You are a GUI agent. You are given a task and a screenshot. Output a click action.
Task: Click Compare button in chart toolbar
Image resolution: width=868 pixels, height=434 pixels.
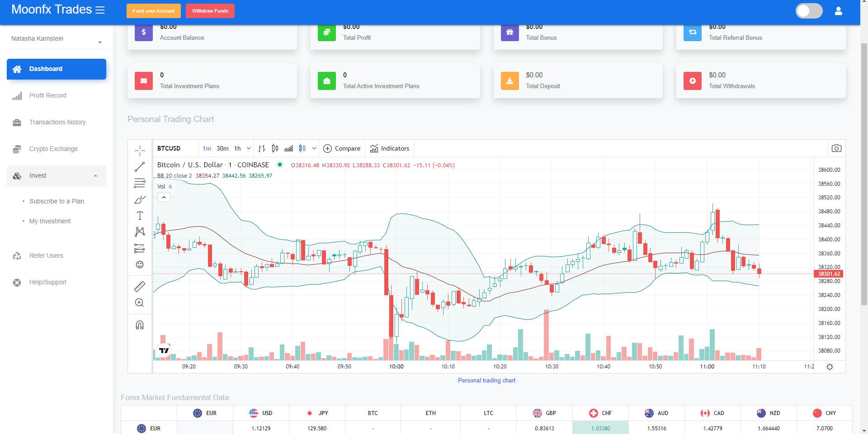tap(342, 148)
